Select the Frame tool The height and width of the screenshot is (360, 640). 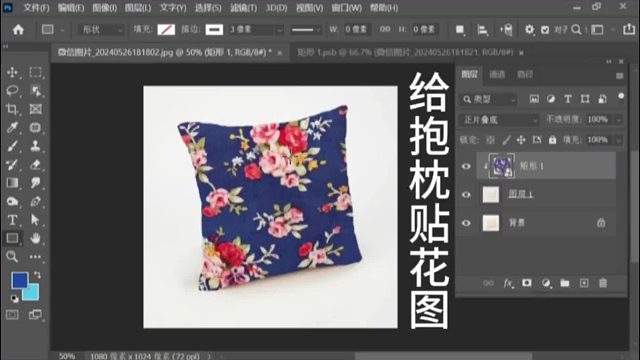point(36,109)
